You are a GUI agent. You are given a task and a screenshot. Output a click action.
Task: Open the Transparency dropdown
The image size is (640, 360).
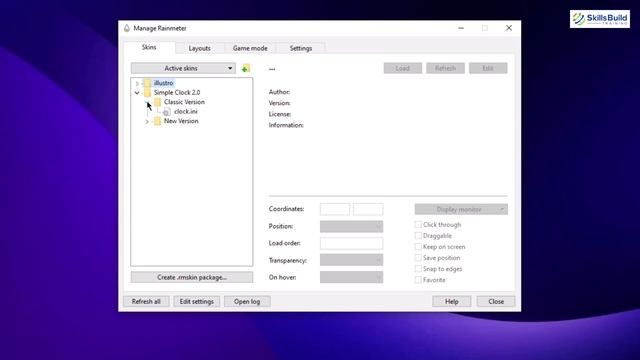[351, 260]
